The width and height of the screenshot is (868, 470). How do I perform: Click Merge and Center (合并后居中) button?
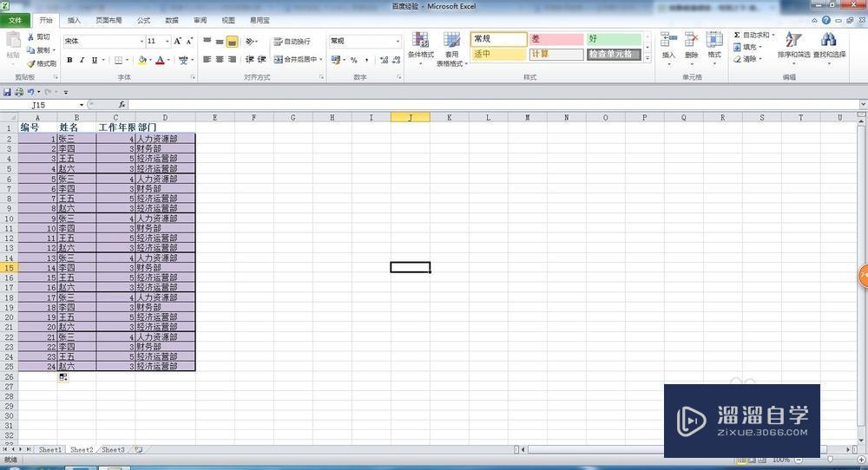pos(296,59)
